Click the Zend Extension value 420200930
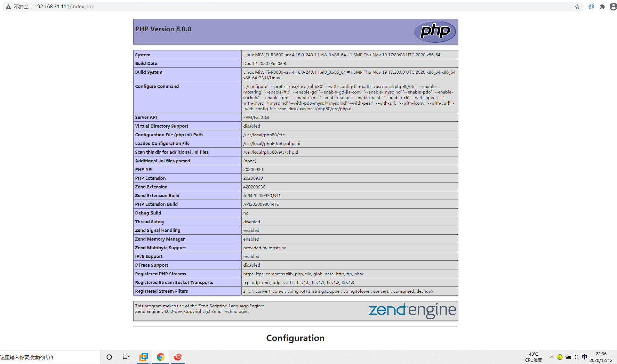This screenshot has width=617, height=364. [x=254, y=187]
